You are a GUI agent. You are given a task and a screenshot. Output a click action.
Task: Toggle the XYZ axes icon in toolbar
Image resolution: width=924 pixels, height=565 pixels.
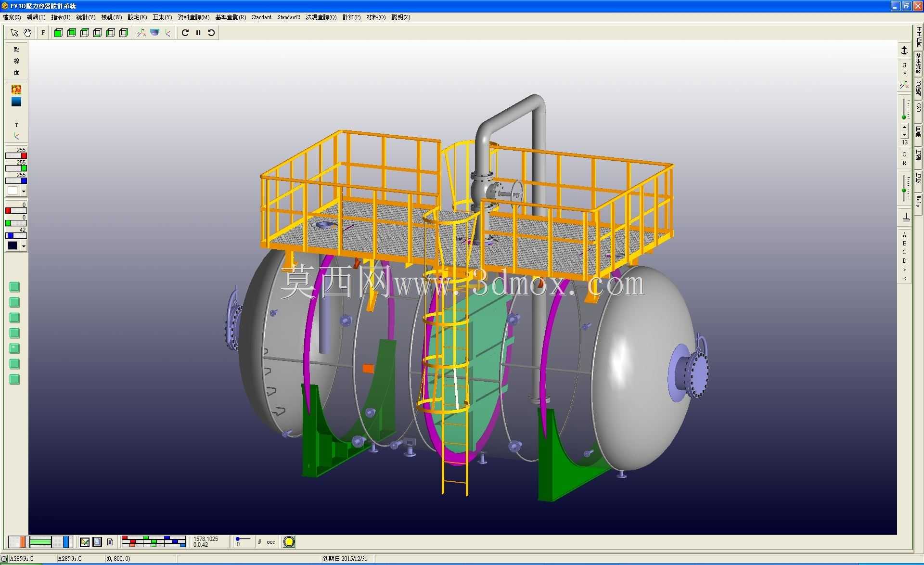point(141,33)
